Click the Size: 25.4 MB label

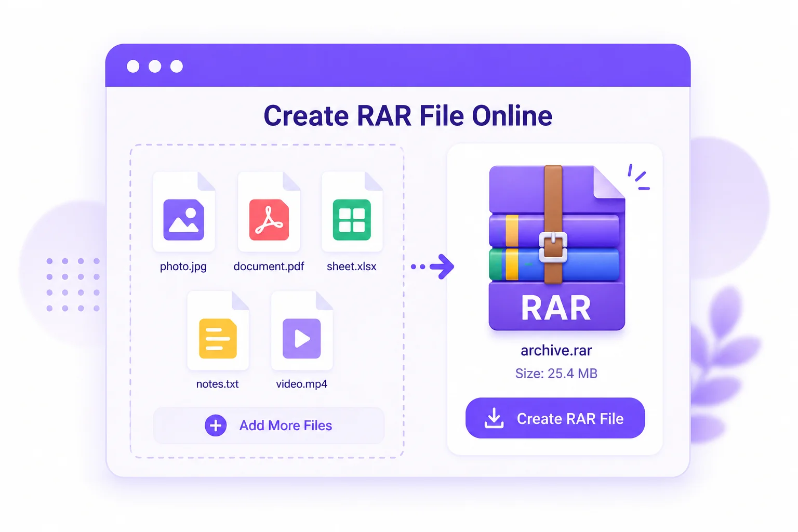556,374
